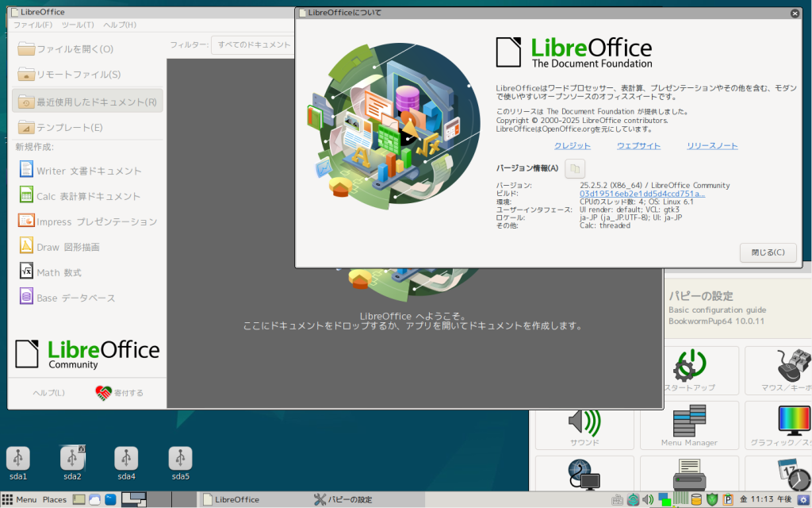Click the 'The Document Foundation' logo text
This screenshot has width=812, height=508.
click(592, 63)
